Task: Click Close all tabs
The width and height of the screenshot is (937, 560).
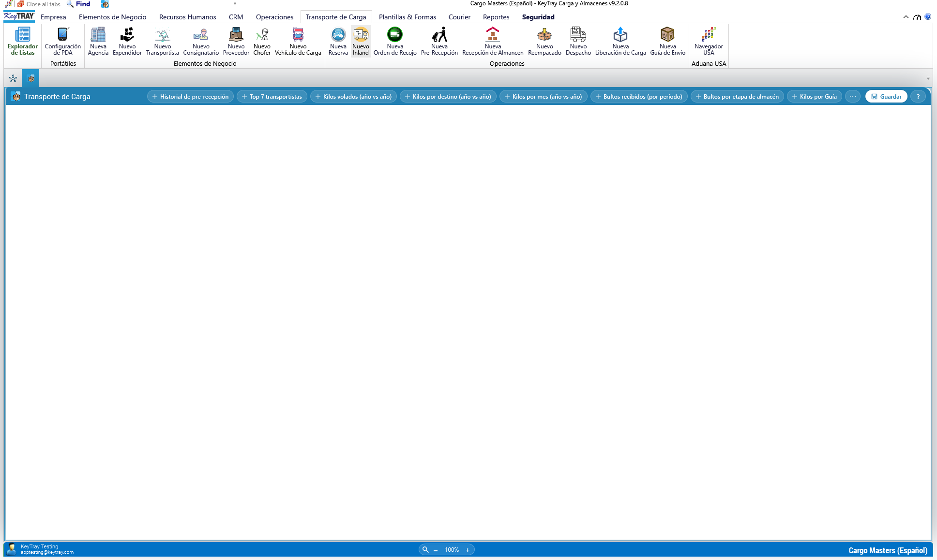Action: point(39,4)
